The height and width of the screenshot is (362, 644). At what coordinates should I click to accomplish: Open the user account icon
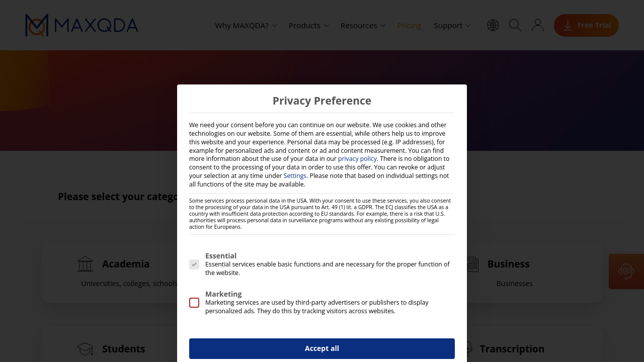pos(538,25)
